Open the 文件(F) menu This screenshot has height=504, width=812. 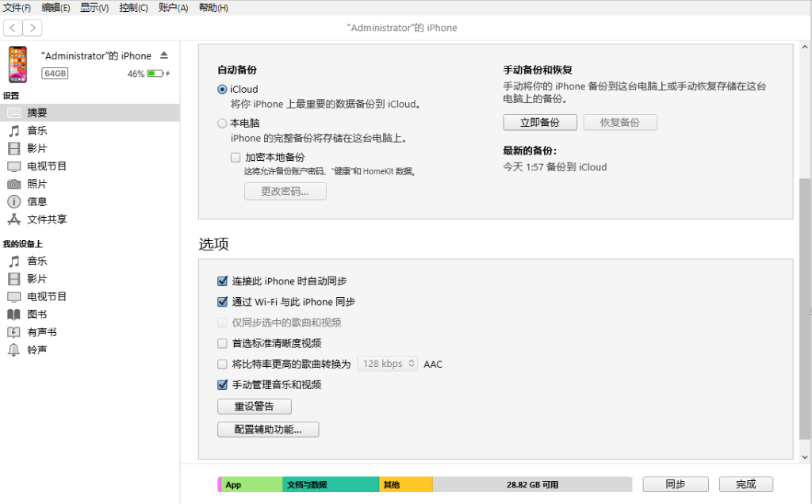click(x=17, y=8)
